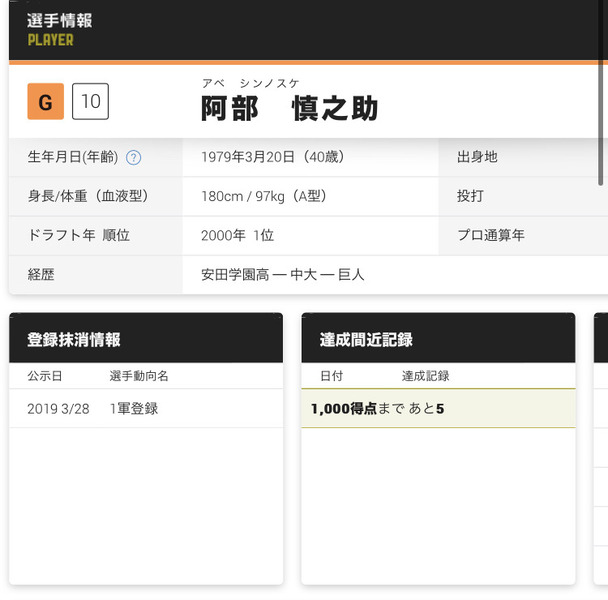Image resolution: width=608 pixels, height=600 pixels.
Task: Click the date 2019 3/28
Action: click(x=58, y=409)
